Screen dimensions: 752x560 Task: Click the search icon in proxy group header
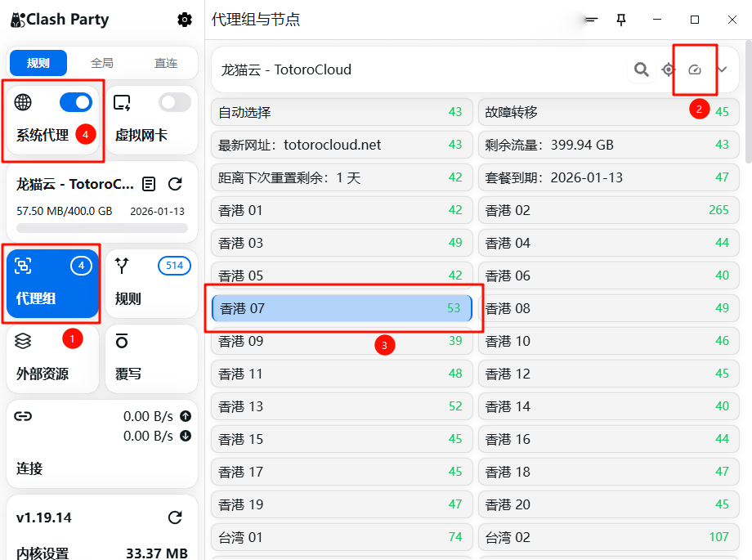[x=642, y=69]
